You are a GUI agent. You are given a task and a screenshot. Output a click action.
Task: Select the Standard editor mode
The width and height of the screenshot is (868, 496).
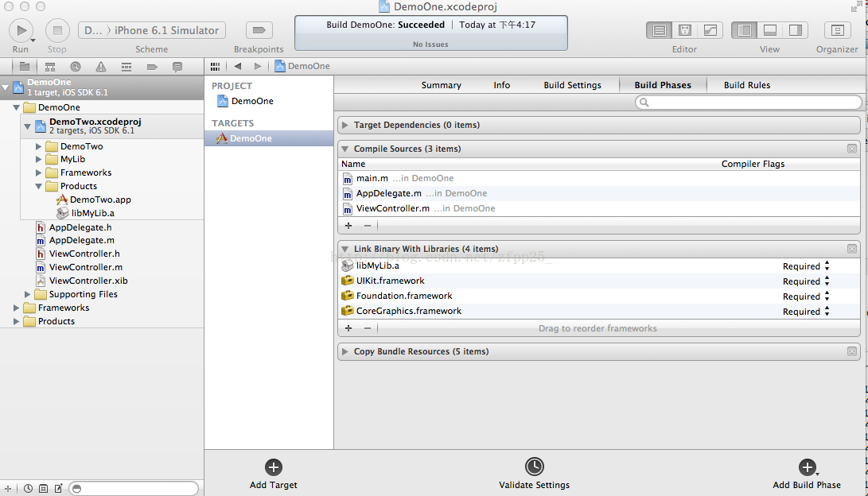[660, 30]
